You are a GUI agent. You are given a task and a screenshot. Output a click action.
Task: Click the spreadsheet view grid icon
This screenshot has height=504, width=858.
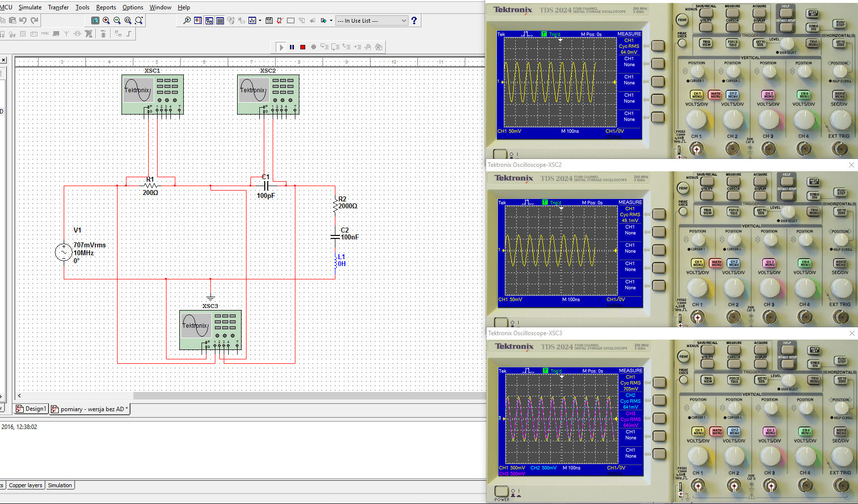220,21
